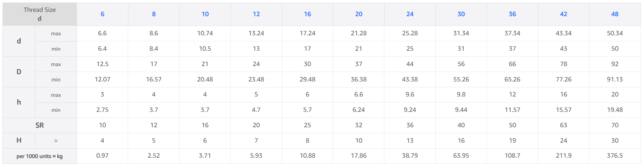Click the Thread Size d header cell

point(40,14)
